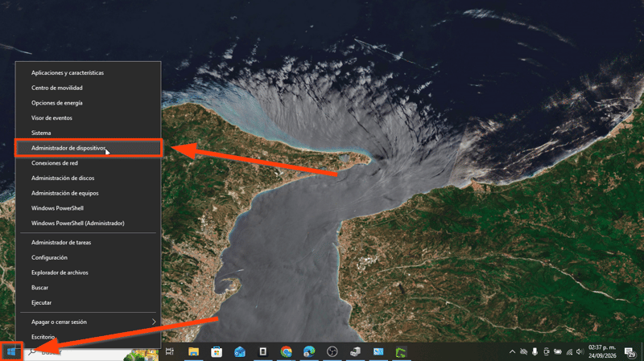644x361 pixels.
Task: Launch Visor de eventos
Action: tap(88, 117)
